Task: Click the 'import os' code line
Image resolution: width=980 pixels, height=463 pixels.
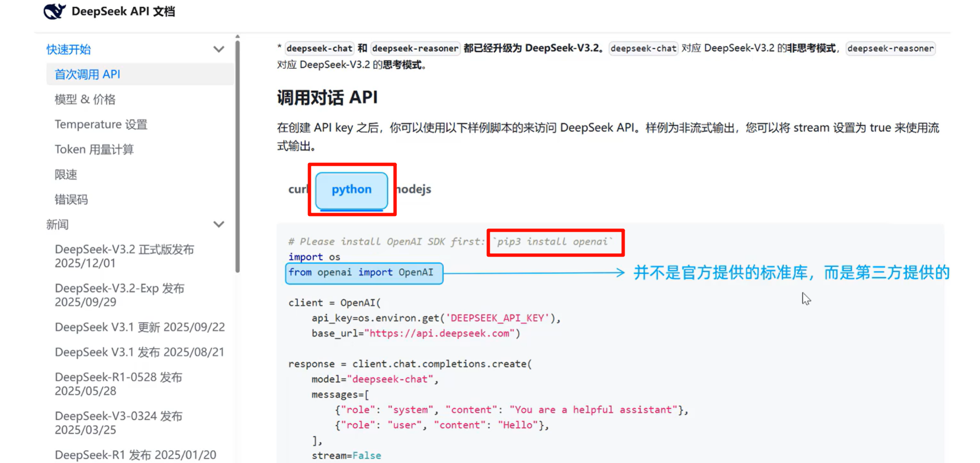Action: point(314,257)
